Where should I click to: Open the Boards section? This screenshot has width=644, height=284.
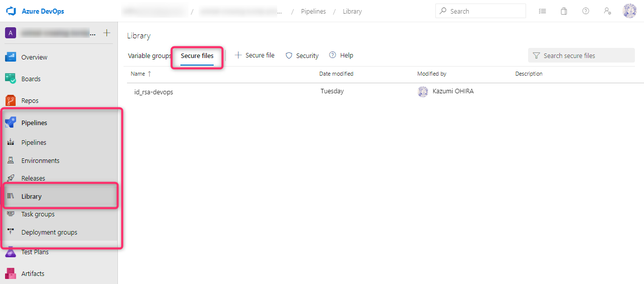31,79
